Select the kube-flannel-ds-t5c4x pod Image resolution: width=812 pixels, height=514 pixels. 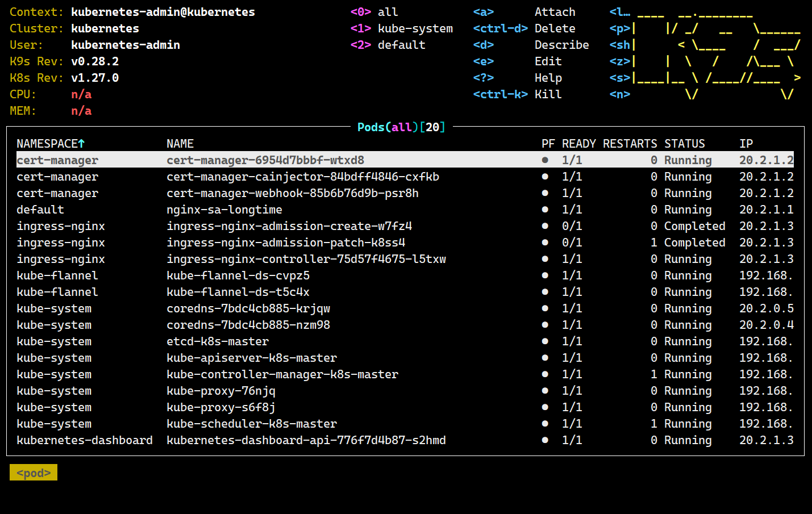[405, 292]
